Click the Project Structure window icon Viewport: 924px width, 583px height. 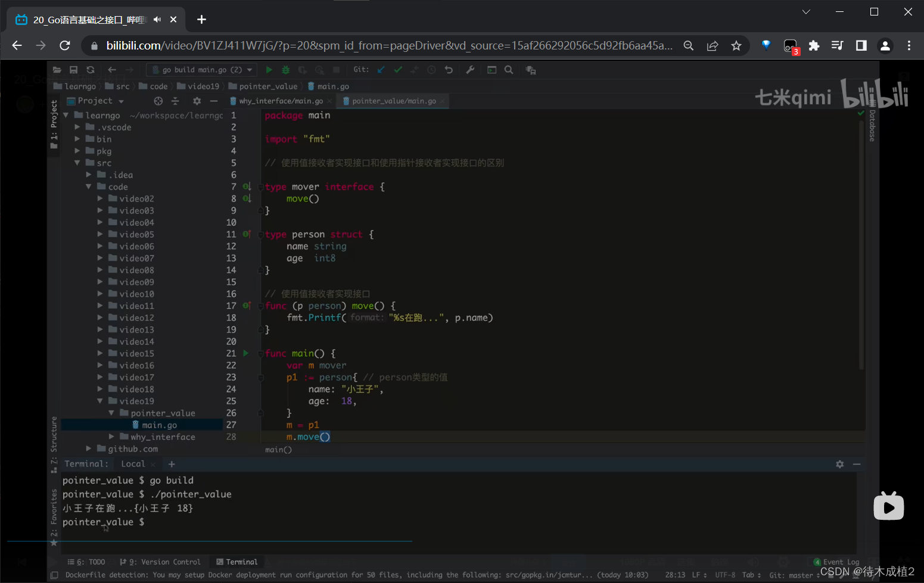(491, 70)
